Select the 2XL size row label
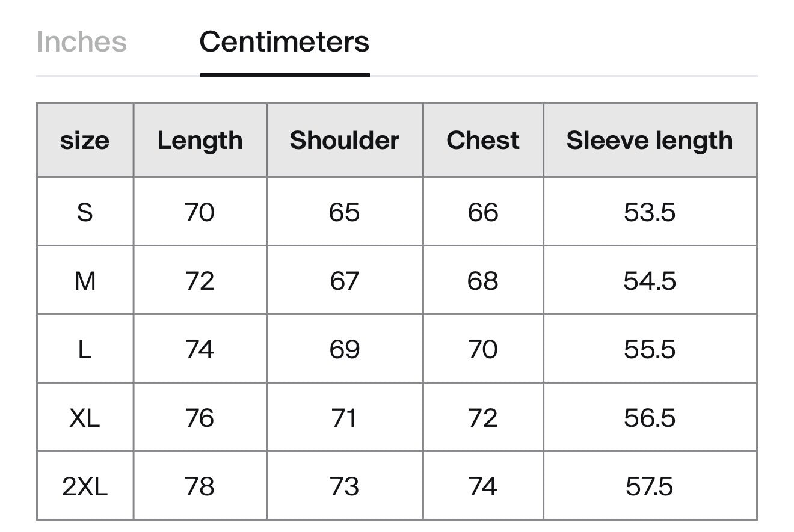Image resolution: width=794 pixels, height=532 pixels. 85,486
